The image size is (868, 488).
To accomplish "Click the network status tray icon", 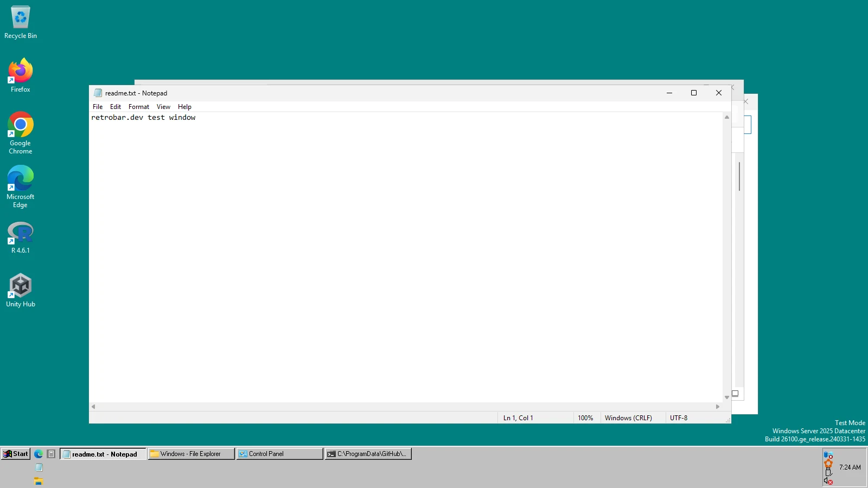I will (x=828, y=455).
